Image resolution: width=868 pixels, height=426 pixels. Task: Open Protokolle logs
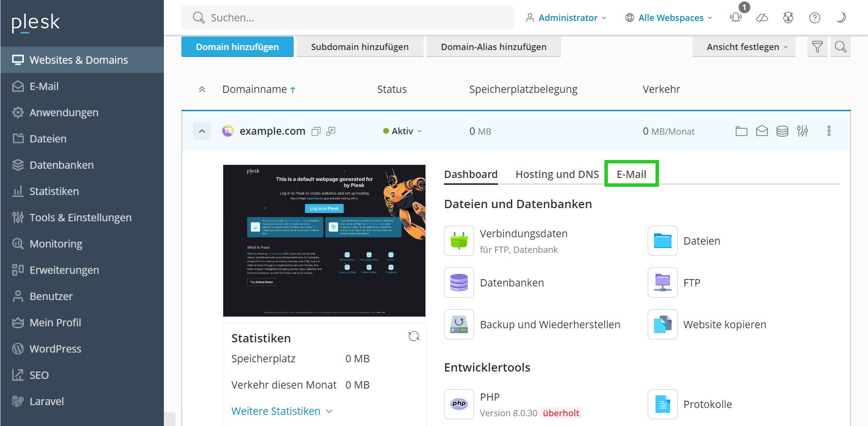(x=690, y=404)
